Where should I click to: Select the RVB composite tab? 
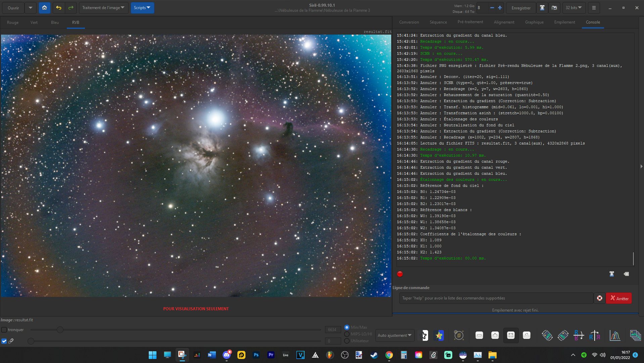76,23
